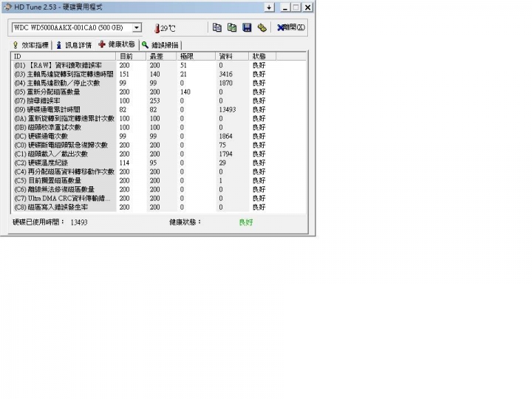Click the ID column header

click(x=64, y=56)
